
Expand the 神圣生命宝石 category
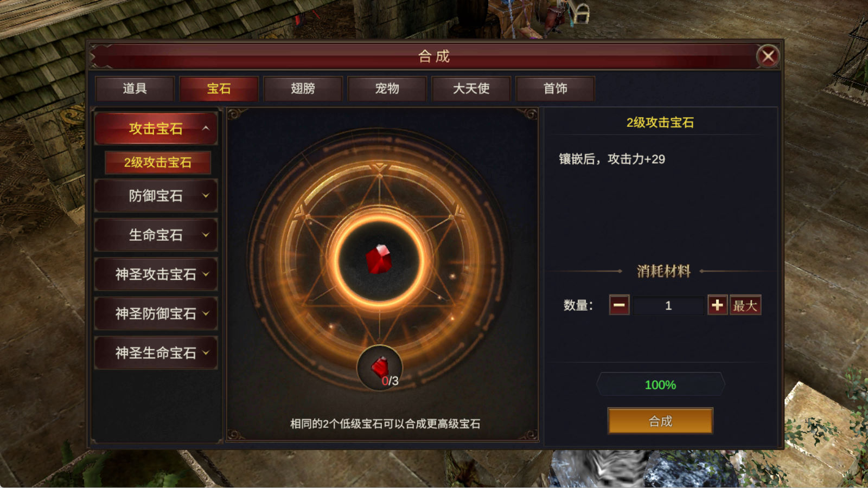pos(156,353)
